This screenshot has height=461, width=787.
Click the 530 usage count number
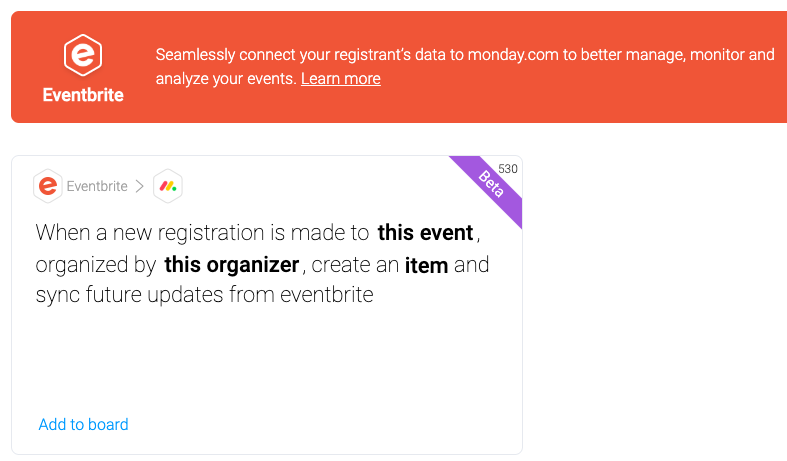pos(507,169)
